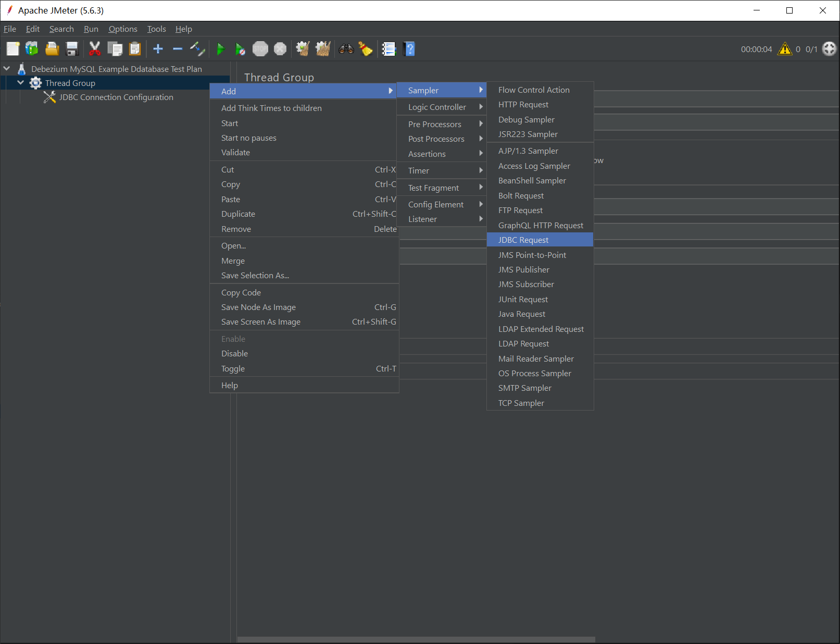Image resolution: width=840 pixels, height=644 pixels.
Task: Click the remote engines globe icon
Action: 829,49
